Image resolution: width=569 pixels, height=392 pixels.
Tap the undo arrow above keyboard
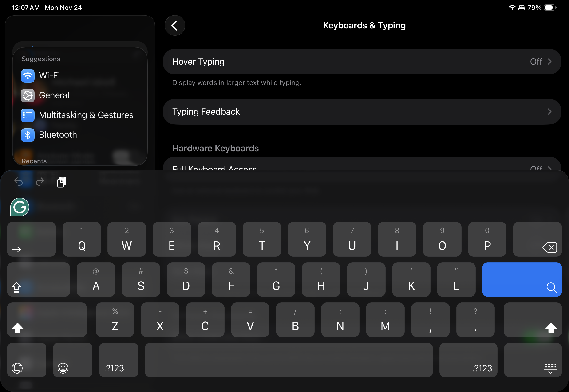coord(19,182)
